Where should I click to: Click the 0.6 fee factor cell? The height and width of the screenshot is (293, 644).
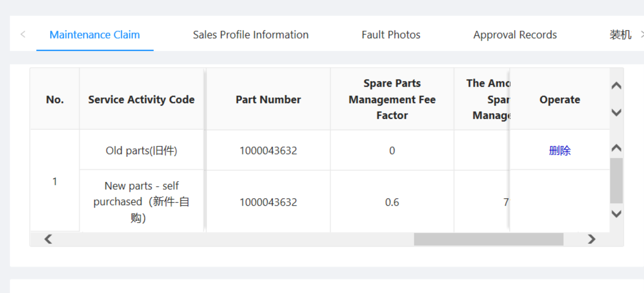(x=392, y=202)
